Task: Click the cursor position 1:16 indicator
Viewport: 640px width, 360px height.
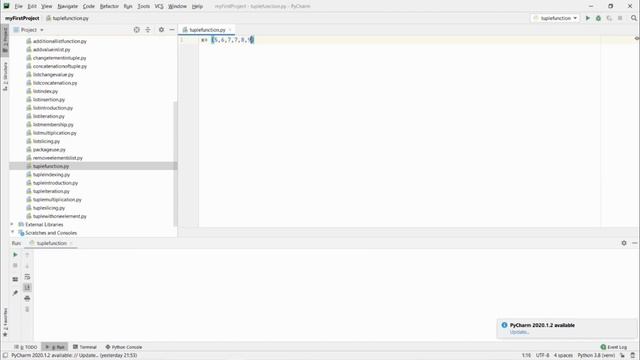Action: (x=526, y=356)
